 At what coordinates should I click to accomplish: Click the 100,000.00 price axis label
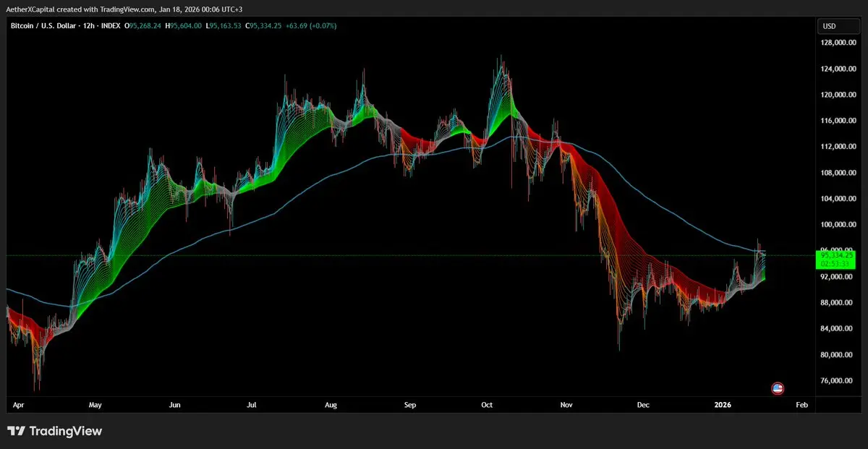838,225
